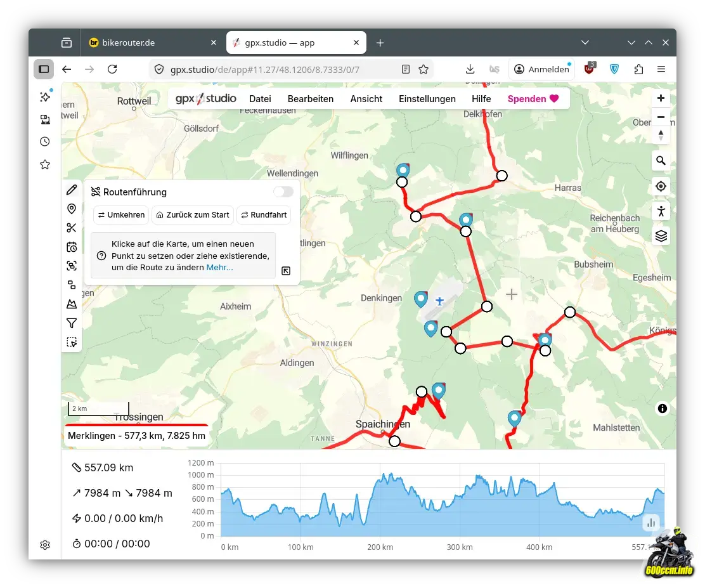705x588 pixels.
Task: Click the Umkehren button
Action: (121, 215)
